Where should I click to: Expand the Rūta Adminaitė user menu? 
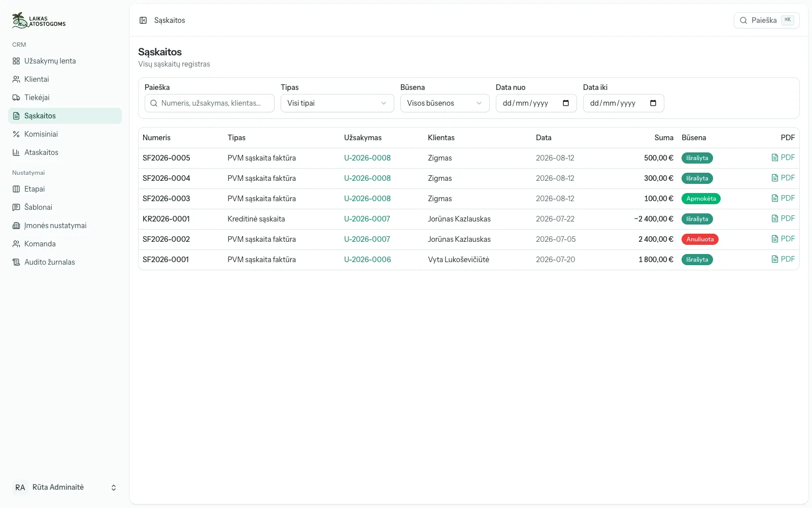click(x=65, y=488)
